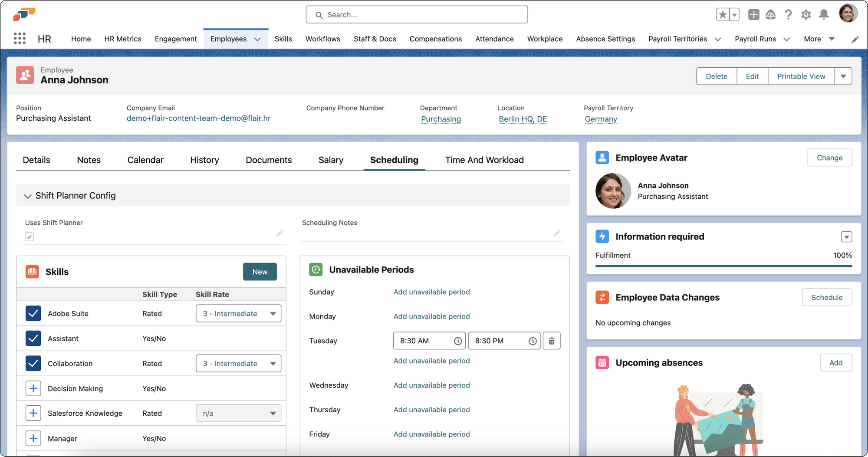Expand the Information required dropdown arrow
Viewport: 868px width, 457px height.
(846, 237)
